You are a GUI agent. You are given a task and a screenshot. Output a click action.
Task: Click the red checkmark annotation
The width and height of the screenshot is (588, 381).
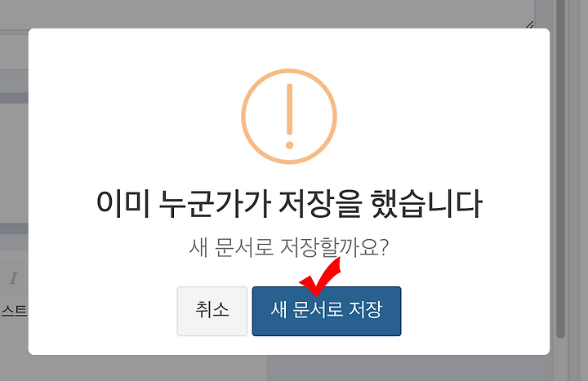(x=321, y=277)
